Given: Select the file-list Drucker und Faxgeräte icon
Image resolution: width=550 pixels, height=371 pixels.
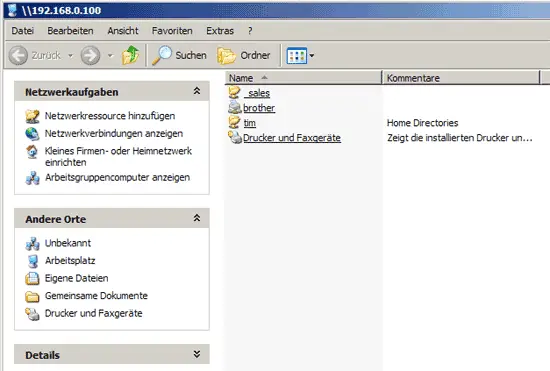Looking at the screenshot, I should 234,137.
